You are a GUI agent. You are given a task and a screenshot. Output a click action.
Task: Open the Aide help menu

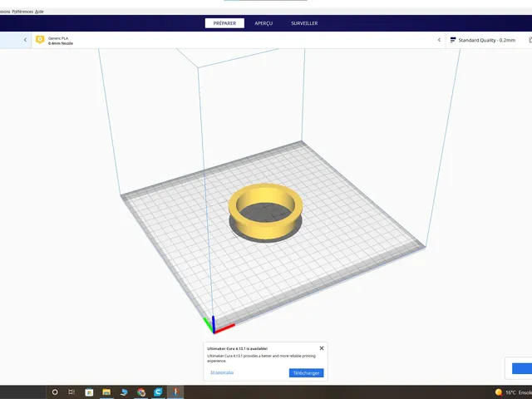coord(39,12)
